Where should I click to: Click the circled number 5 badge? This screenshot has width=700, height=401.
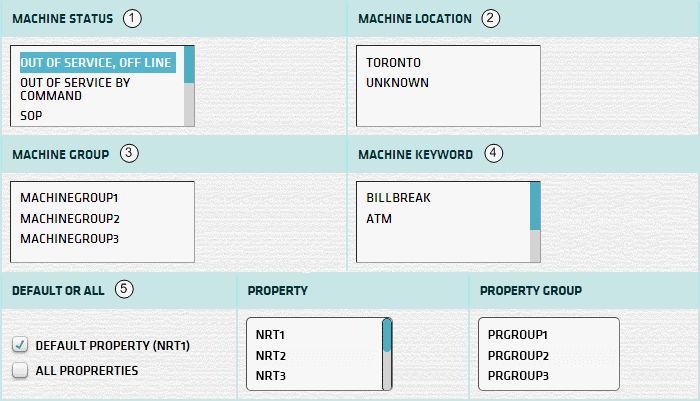pos(124,289)
